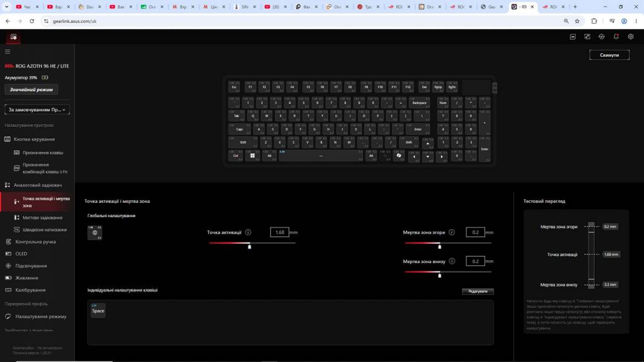Click the global settings globe key icon

[95, 232]
